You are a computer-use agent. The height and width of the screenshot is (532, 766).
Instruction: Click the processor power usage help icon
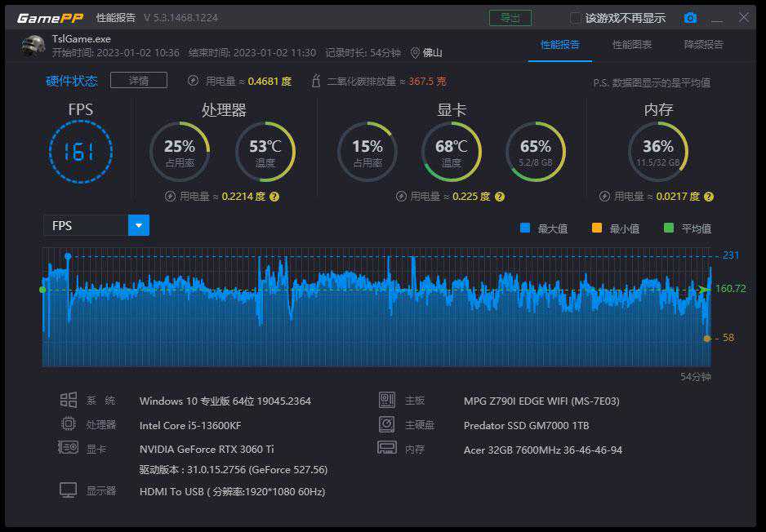click(274, 197)
